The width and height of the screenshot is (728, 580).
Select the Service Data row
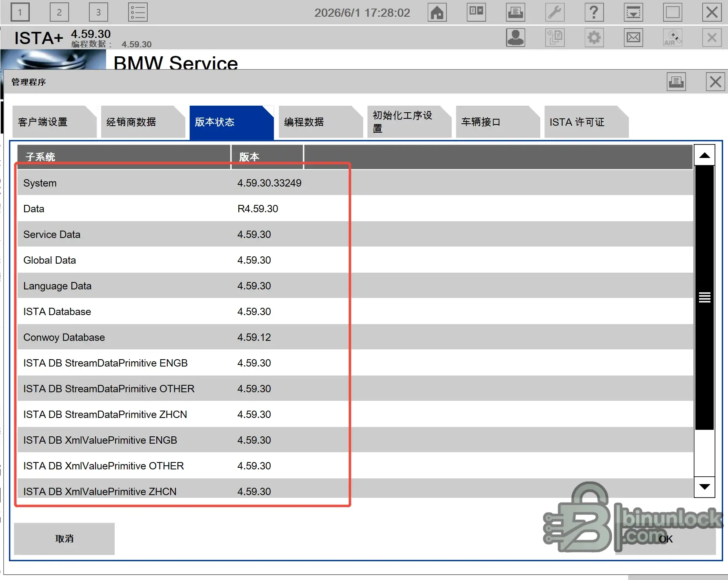click(355, 234)
